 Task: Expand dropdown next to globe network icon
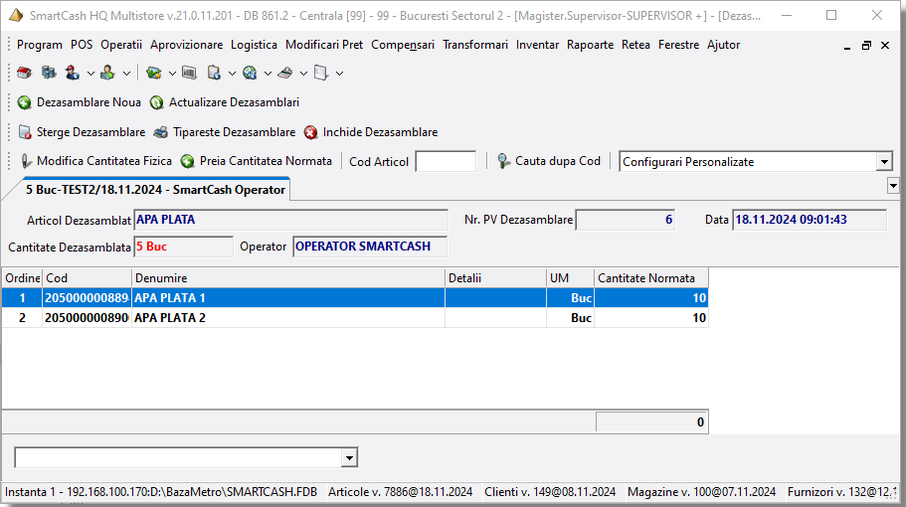[x=268, y=73]
